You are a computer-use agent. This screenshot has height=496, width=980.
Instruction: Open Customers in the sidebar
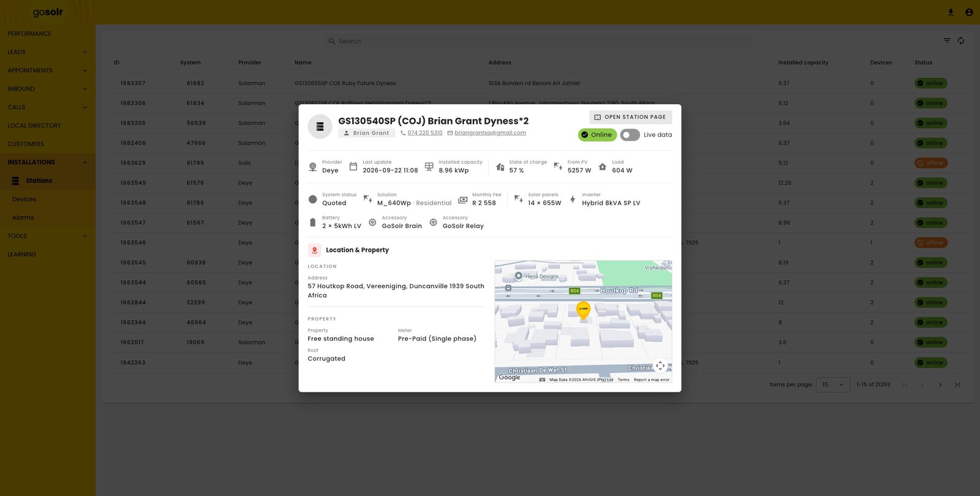coord(26,144)
